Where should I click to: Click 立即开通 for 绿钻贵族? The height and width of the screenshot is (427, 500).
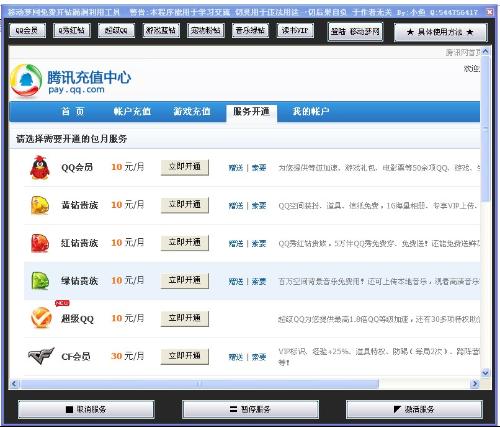coord(185,281)
